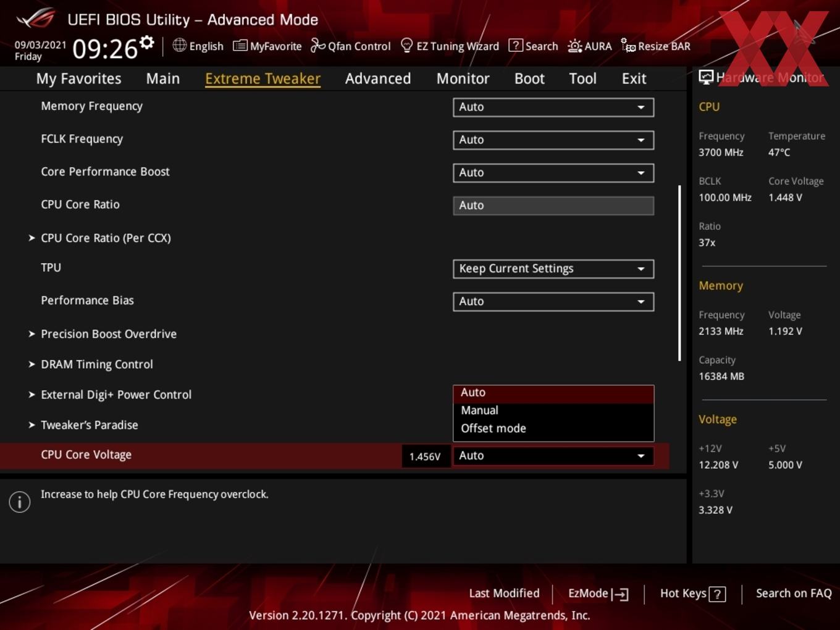Click the CPU Core Ratio Auto field
The height and width of the screenshot is (630, 840).
(553, 206)
